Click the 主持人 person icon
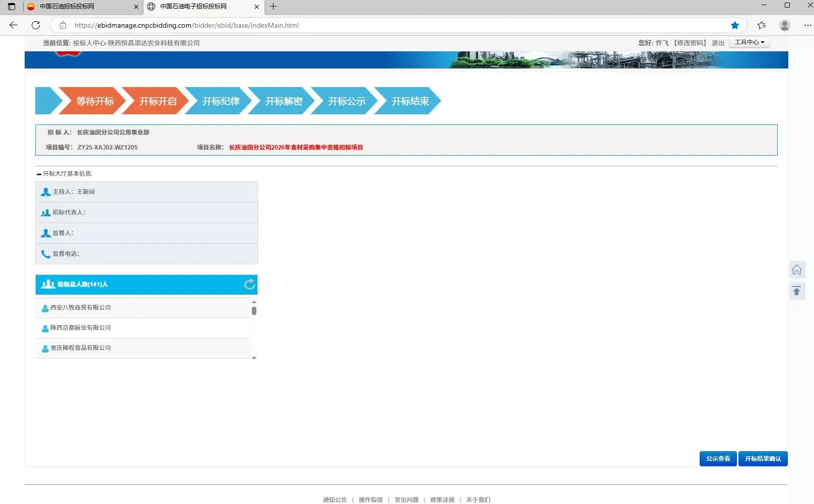Image resolution: width=814 pixels, height=504 pixels. tap(46, 192)
